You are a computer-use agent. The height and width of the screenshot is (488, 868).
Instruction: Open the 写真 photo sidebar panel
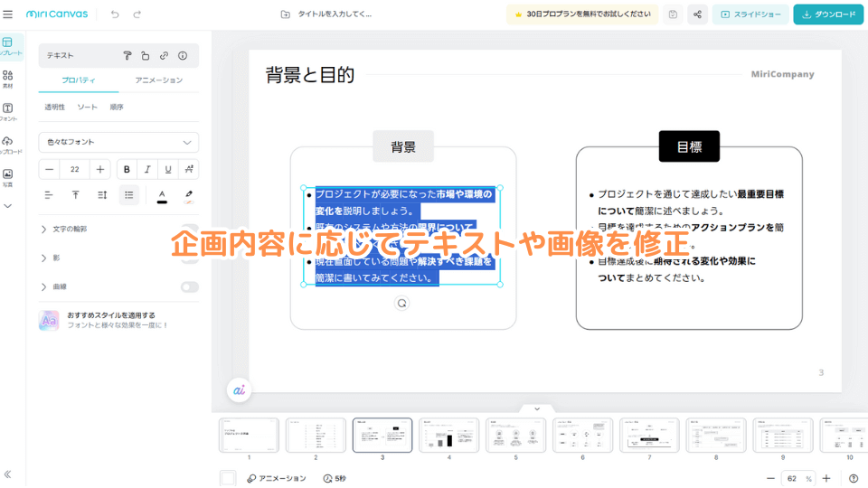click(x=8, y=178)
